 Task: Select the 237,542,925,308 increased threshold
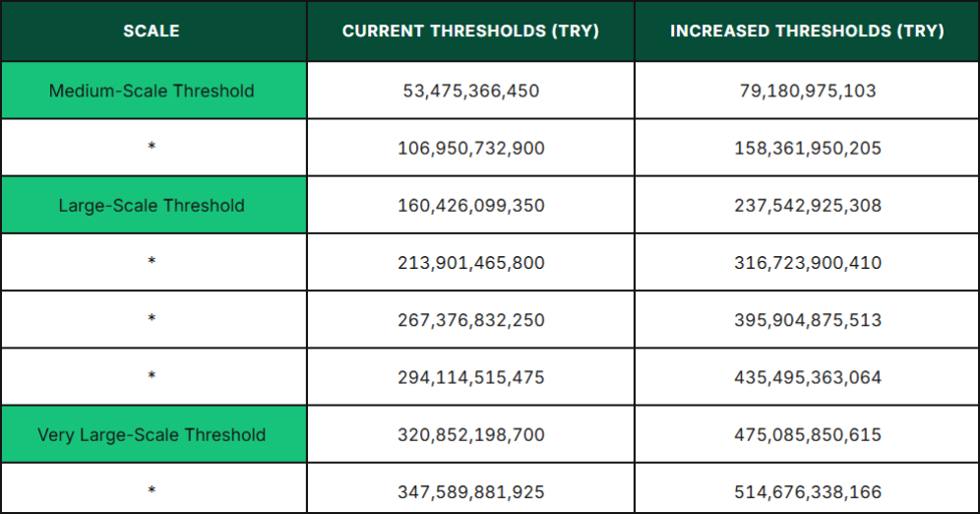[x=807, y=206]
